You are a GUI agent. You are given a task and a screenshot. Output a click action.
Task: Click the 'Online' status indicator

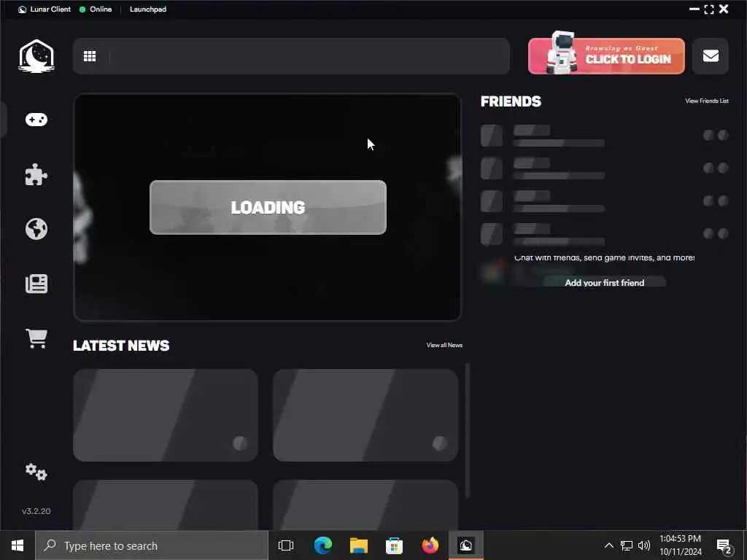(96, 9)
